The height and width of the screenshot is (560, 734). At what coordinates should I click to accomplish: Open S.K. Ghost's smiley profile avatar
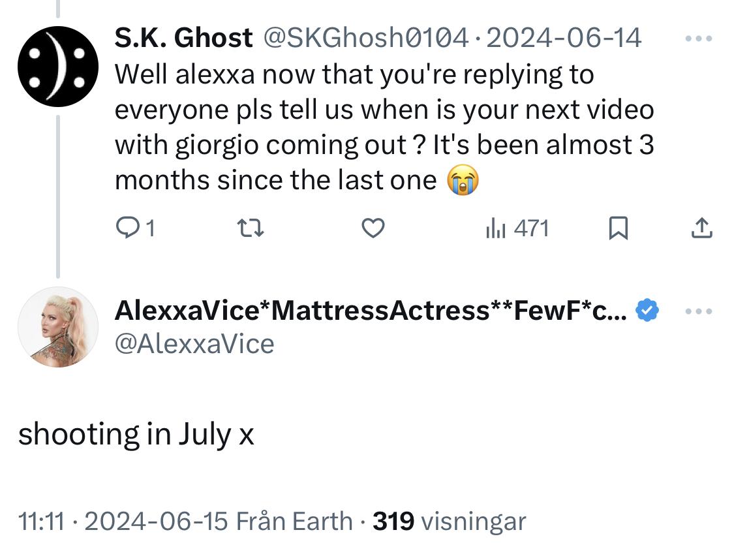tap(57, 67)
